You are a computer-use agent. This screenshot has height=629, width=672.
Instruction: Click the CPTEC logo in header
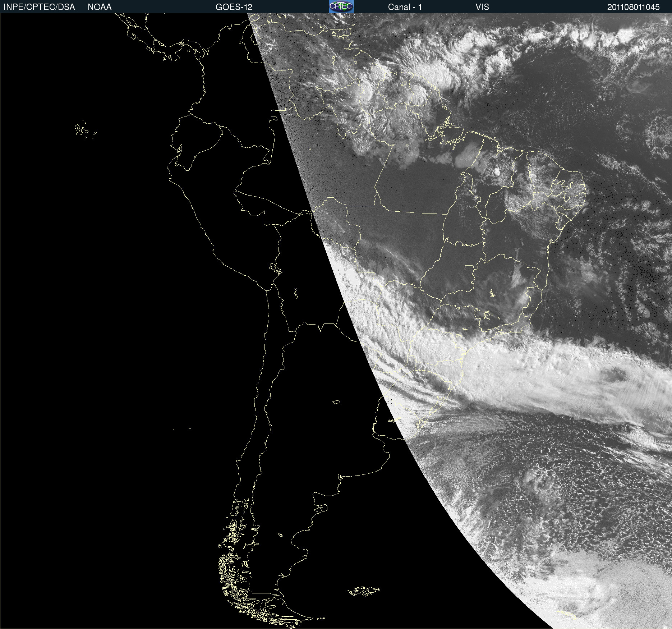[x=341, y=6]
